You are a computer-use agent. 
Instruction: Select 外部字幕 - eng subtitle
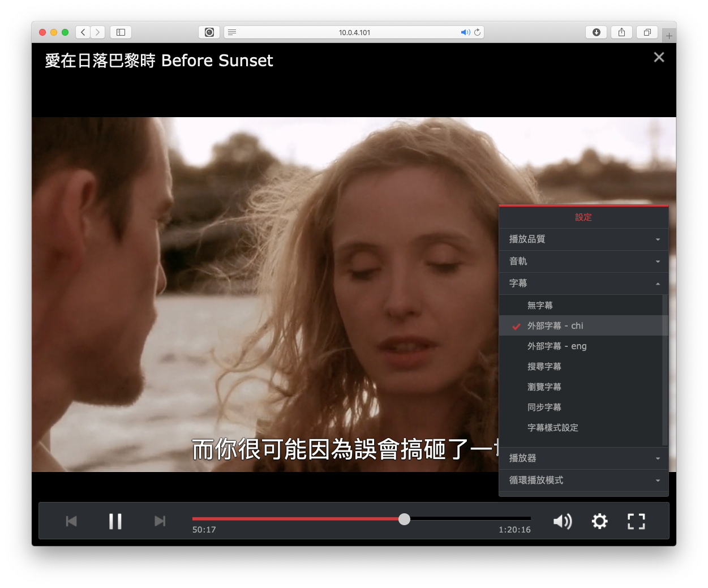coord(581,346)
